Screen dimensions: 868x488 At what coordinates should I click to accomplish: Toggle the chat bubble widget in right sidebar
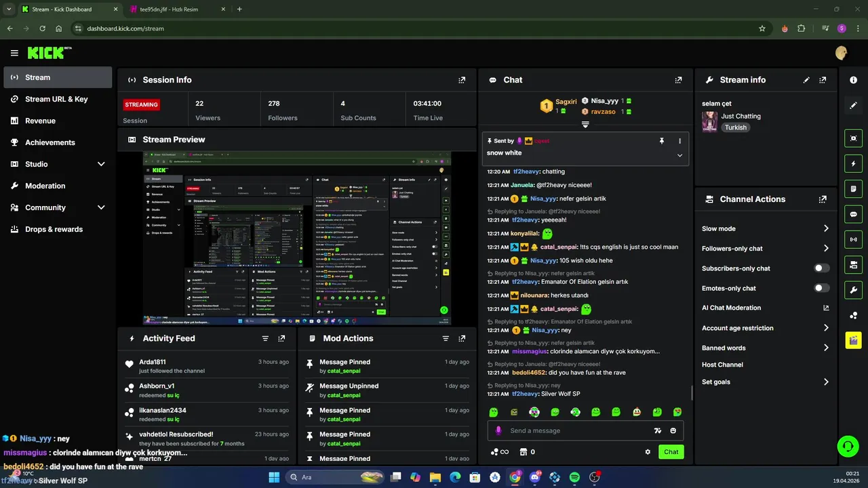pos(853,214)
